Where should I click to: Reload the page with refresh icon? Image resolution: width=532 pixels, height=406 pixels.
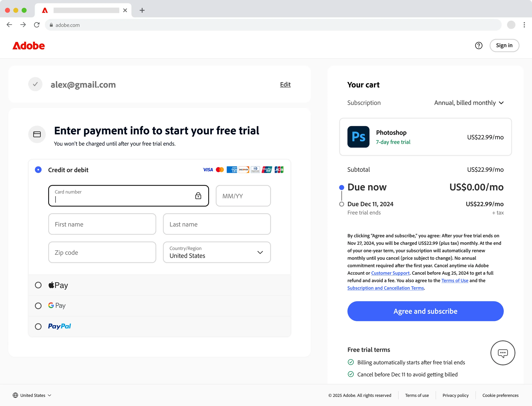pos(37,25)
